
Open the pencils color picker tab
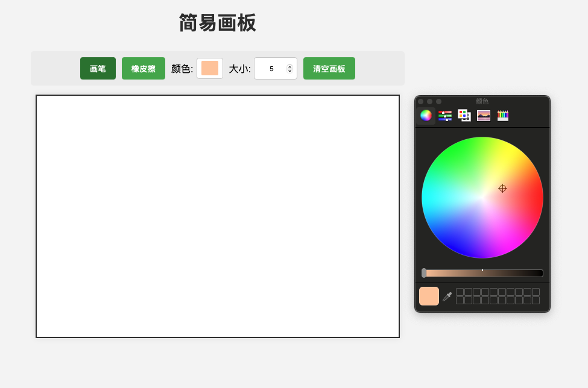click(503, 116)
